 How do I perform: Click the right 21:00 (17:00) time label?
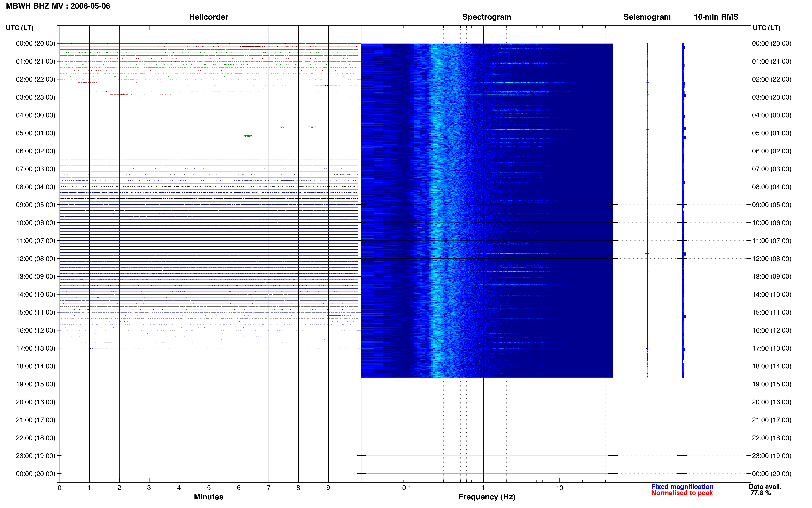click(772, 420)
